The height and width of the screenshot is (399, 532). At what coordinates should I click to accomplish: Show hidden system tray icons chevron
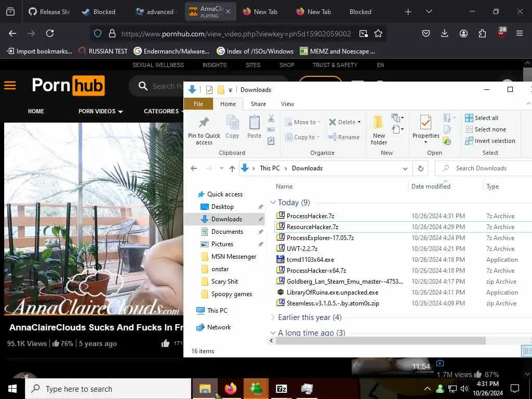(x=428, y=389)
